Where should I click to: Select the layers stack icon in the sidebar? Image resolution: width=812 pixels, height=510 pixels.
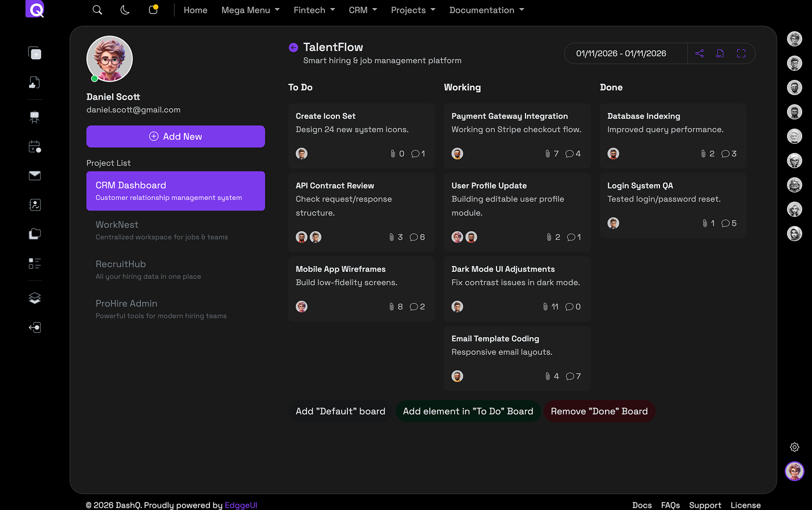click(x=34, y=297)
